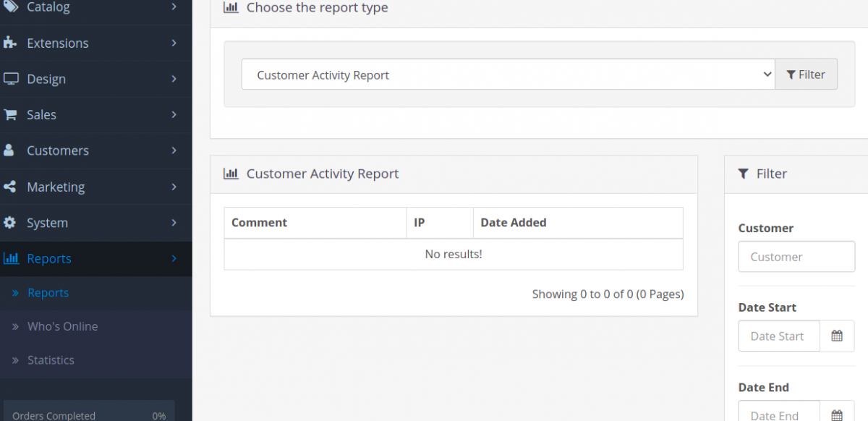This screenshot has width=868, height=421.
Task: Click the Design monitor icon
Action: (x=12, y=79)
